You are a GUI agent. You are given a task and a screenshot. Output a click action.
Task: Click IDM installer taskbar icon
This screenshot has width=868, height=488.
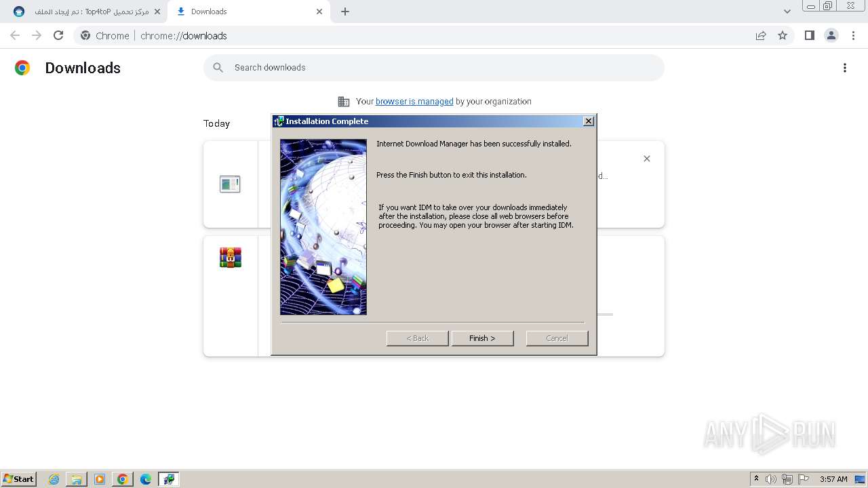169,479
